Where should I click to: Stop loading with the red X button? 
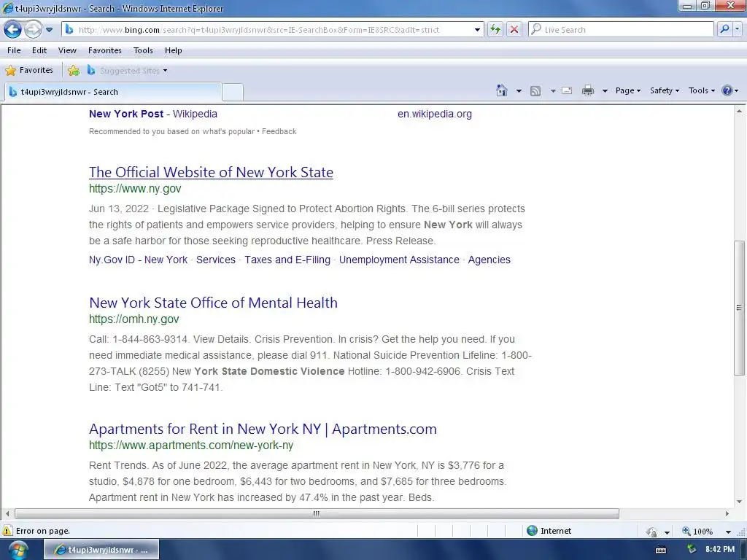[x=514, y=29]
